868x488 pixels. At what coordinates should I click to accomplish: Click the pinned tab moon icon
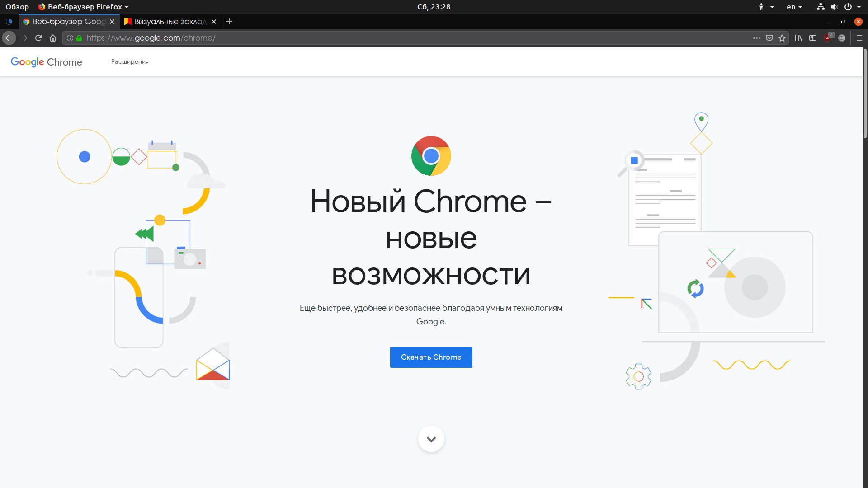[x=9, y=22]
